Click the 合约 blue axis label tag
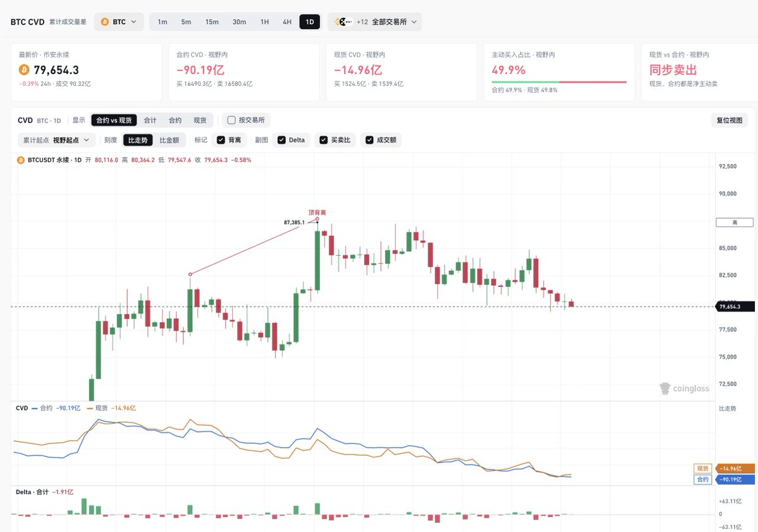Image resolution: width=758 pixels, height=532 pixels. pyautogui.click(x=702, y=480)
